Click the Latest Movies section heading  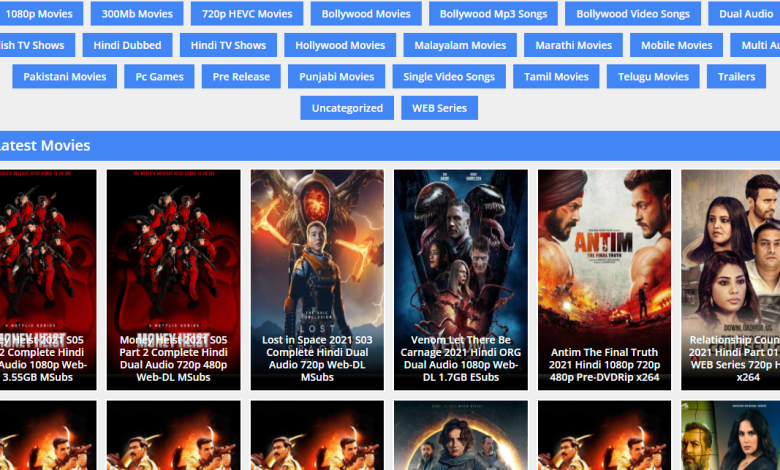(45, 145)
